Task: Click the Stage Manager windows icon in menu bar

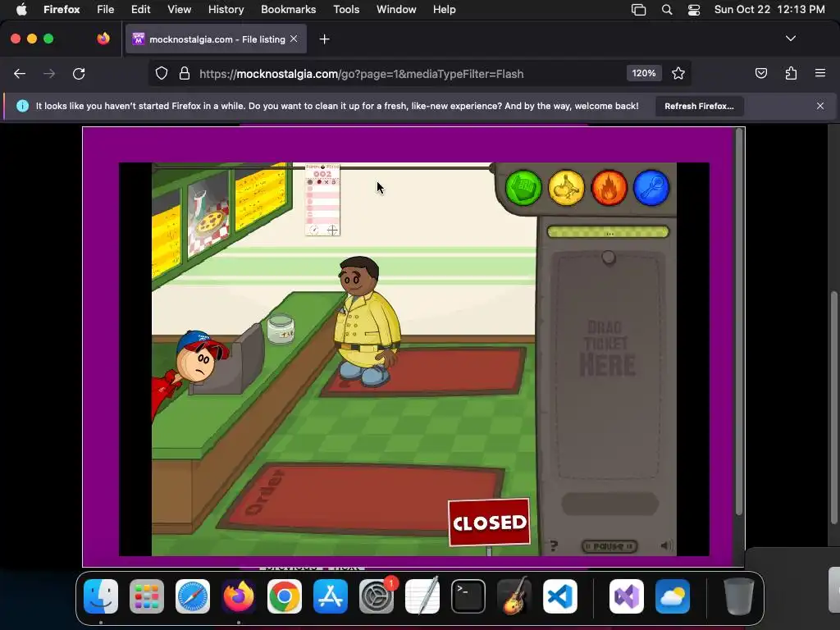Action: (638, 10)
